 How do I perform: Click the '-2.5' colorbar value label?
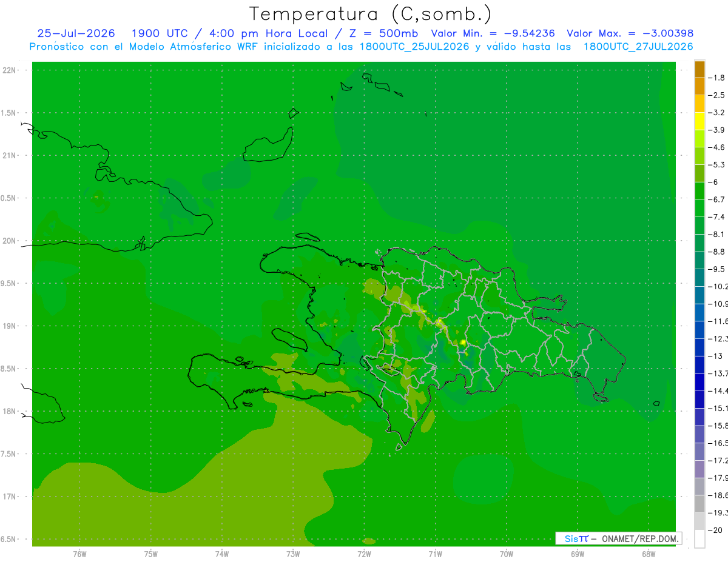coord(716,95)
